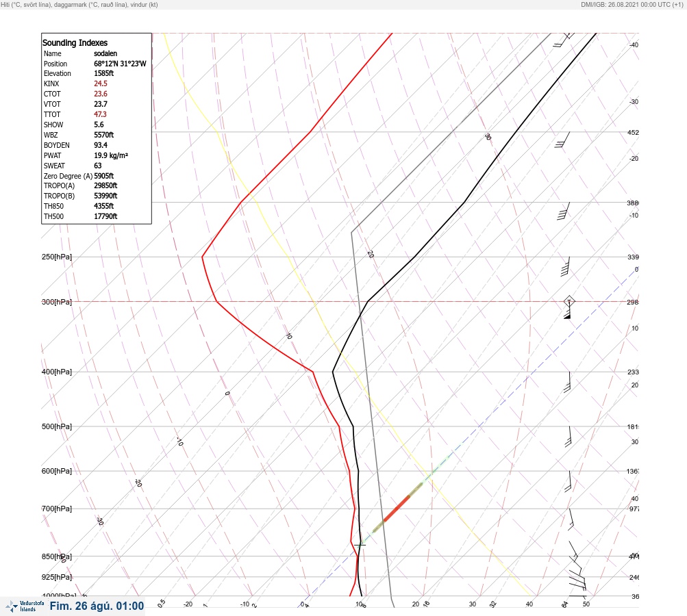Click the Zero Degree (A) value 5905ft
Screen dimensions: 687x616
point(104,176)
